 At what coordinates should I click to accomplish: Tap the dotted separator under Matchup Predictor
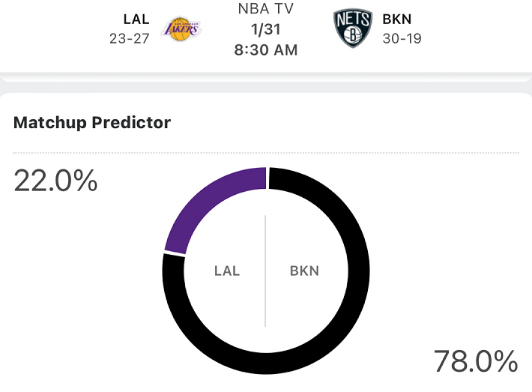point(266,153)
